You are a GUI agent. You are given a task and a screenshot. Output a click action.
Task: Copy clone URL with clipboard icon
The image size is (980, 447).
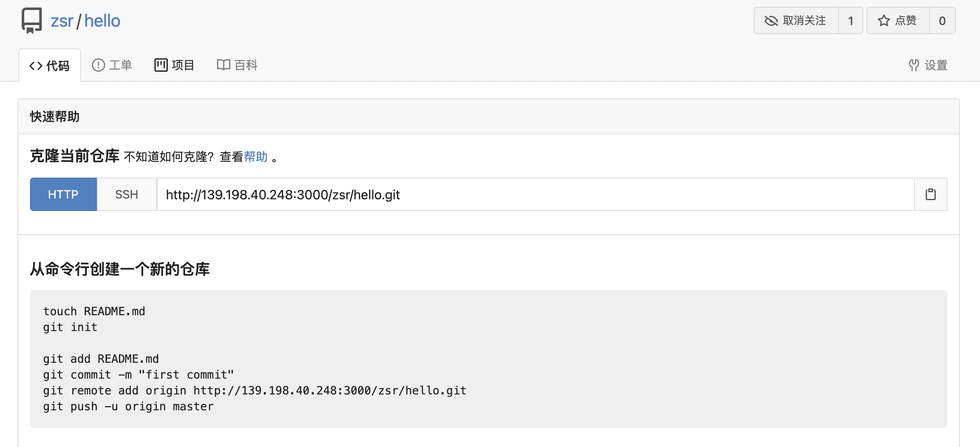click(930, 194)
